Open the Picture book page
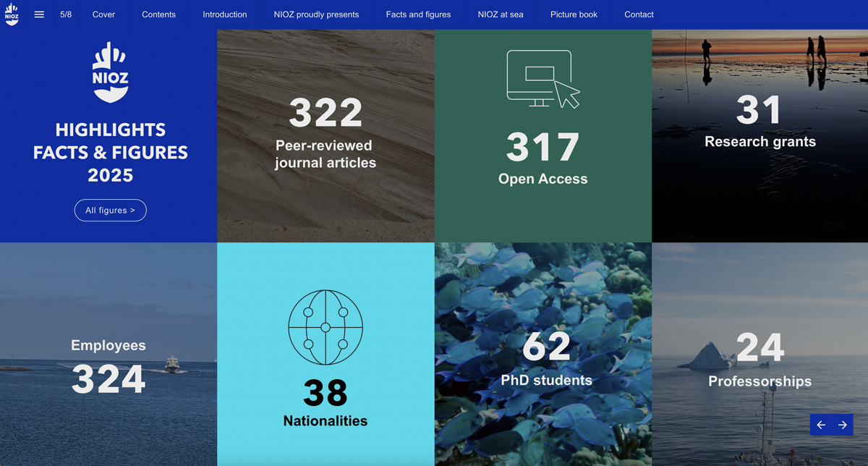Viewport: 868px width, 466px height. (574, 14)
